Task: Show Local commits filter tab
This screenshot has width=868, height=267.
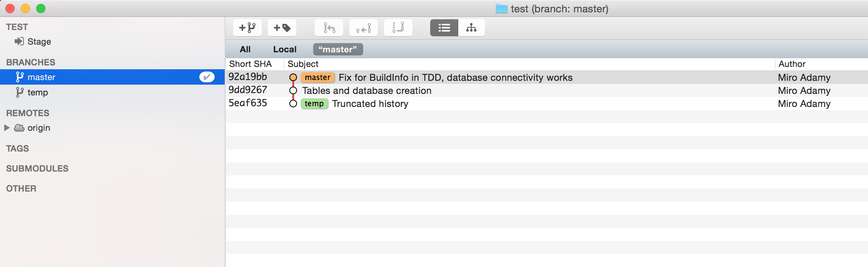Action: (x=285, y=49)
